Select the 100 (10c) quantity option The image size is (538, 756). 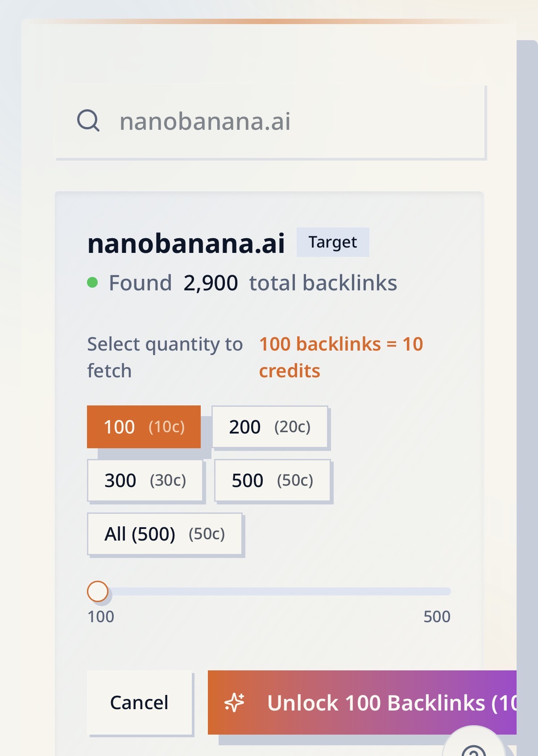tap(144, 427)
